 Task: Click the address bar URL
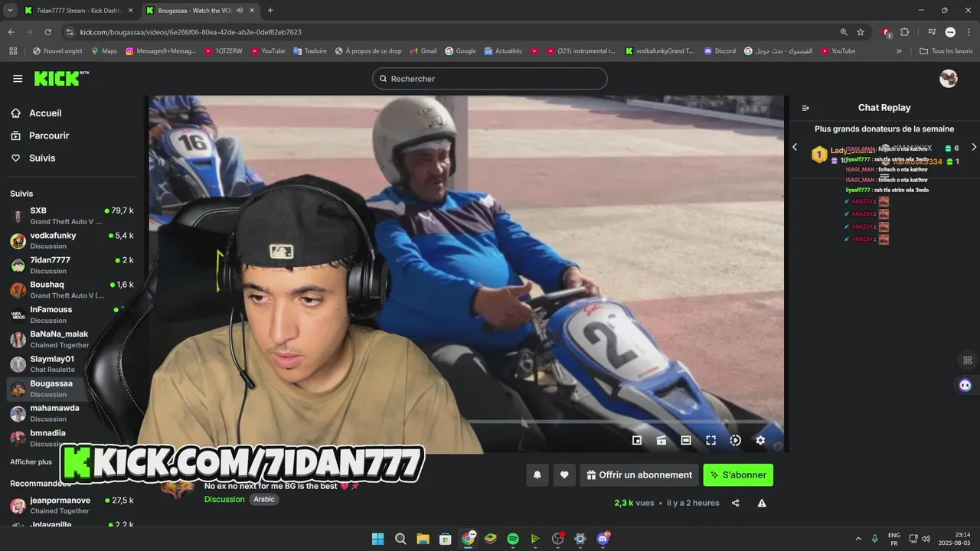point(191,32)
